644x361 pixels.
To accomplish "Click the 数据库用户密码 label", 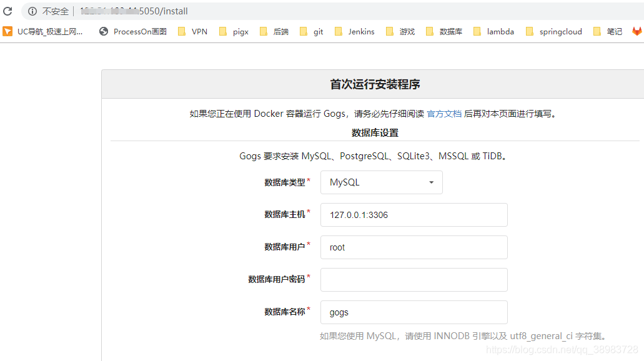I will coord(277,279).
